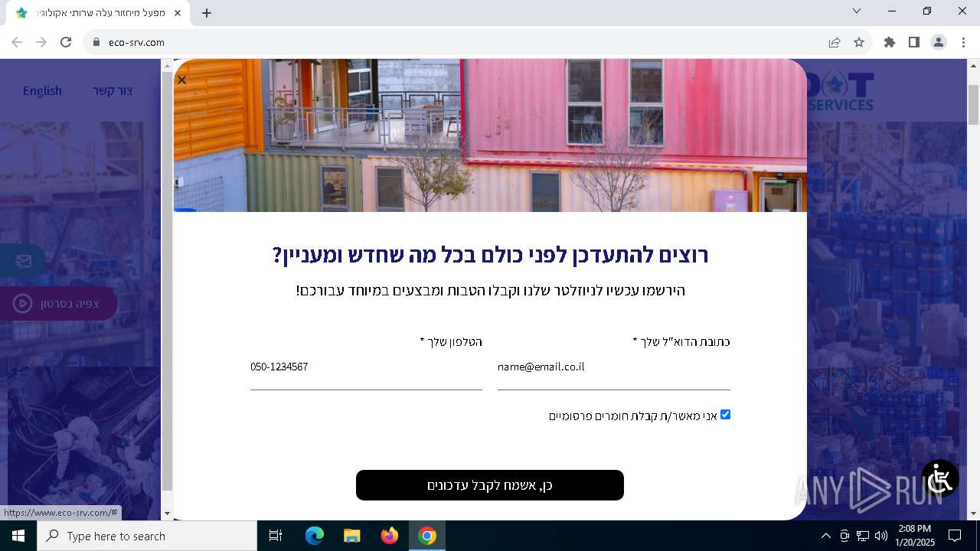This screenshot has width=980, height=551.
Task: Share this page icon
Action: tap(835, 42)
